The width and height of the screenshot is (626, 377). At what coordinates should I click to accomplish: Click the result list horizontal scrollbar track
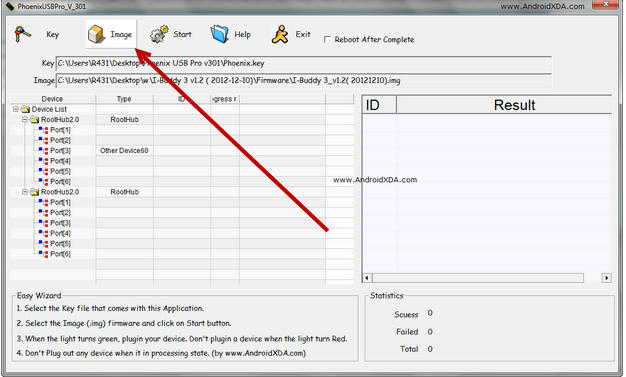pos(478,278)
